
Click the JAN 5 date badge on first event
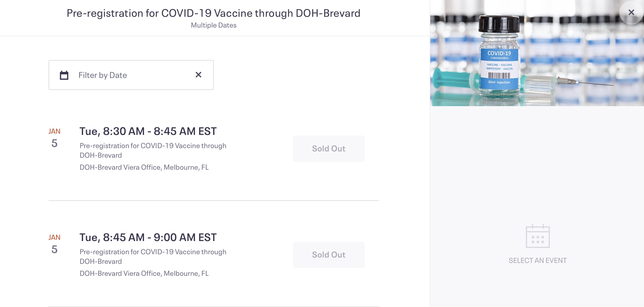[54, 137]
